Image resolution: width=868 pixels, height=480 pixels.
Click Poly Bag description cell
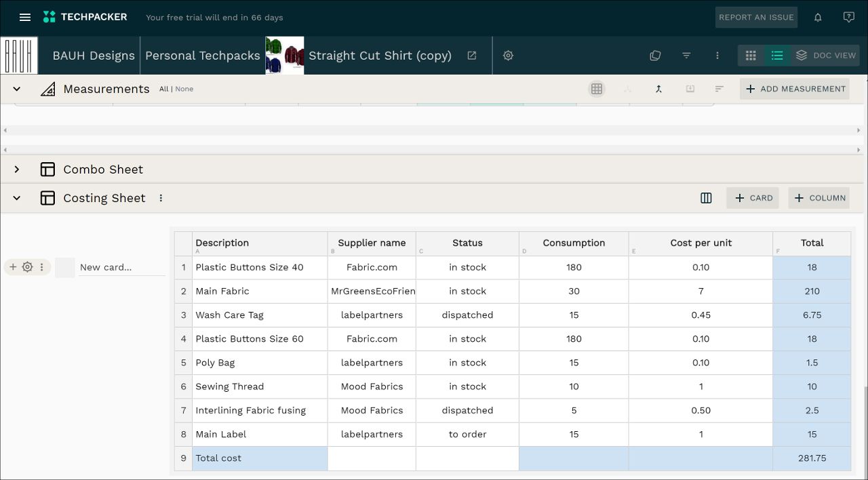[x=260, y=363]
